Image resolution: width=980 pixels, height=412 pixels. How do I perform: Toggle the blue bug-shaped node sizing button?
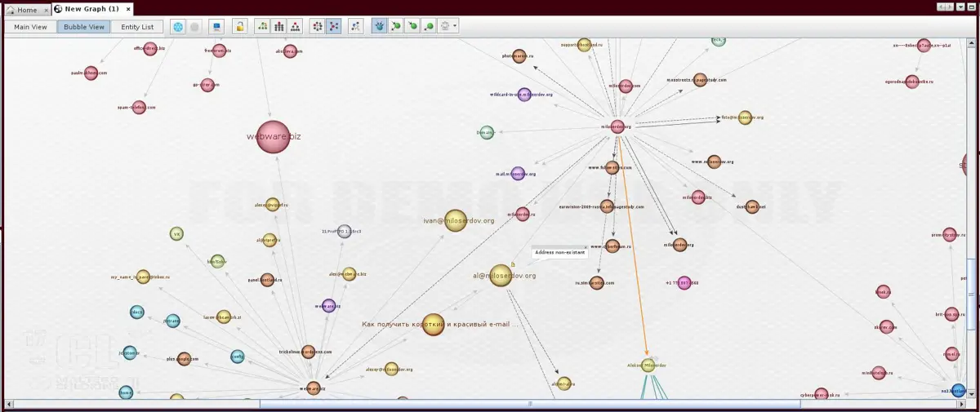[380, 27]
